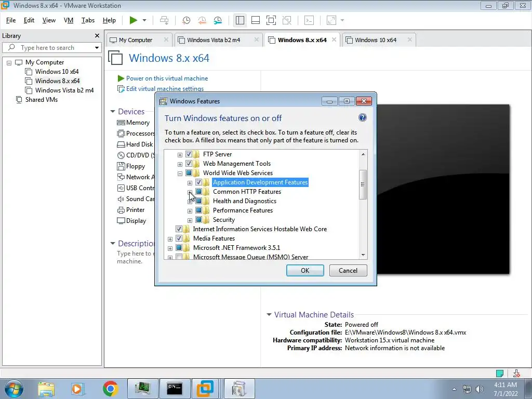Collapse the World Wide Web Services node
This screenshot has height=399, width=532.
click(180, 174)
